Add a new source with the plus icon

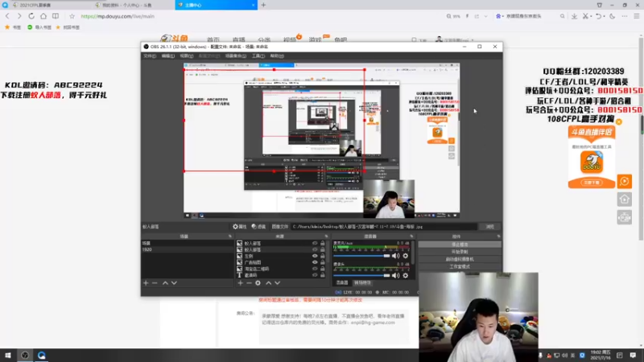pos(240,283)
